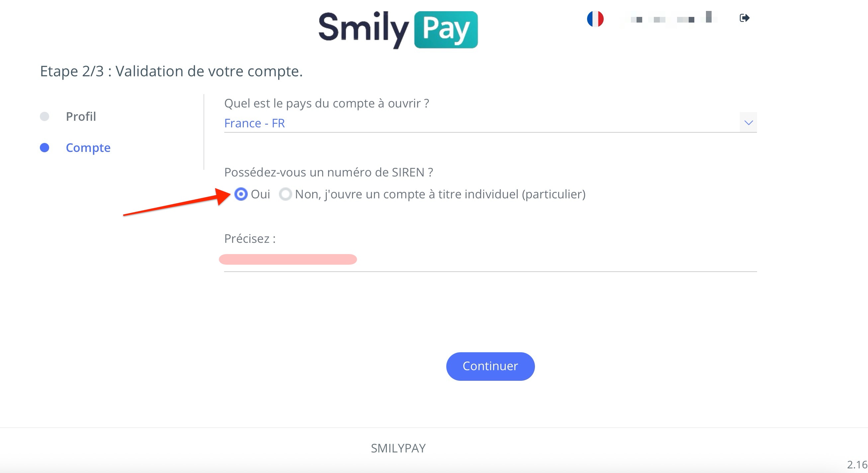
Task: Go to the Compte step
Action: [x=88, y=148]
